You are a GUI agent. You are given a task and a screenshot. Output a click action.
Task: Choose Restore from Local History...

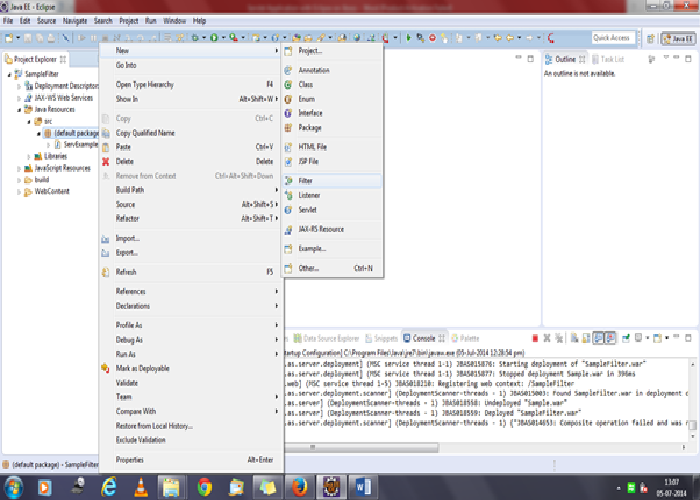(x=191, y=425)
